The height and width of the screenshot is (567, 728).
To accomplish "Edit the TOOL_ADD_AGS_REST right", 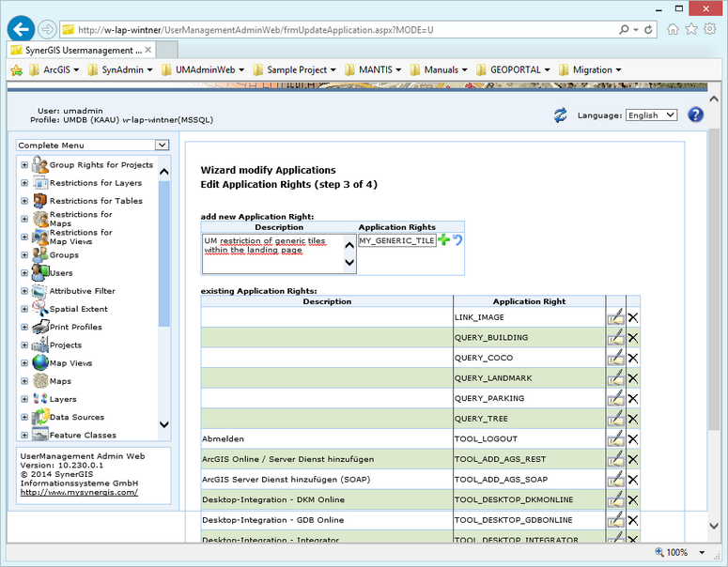I will tap(615, 459).
